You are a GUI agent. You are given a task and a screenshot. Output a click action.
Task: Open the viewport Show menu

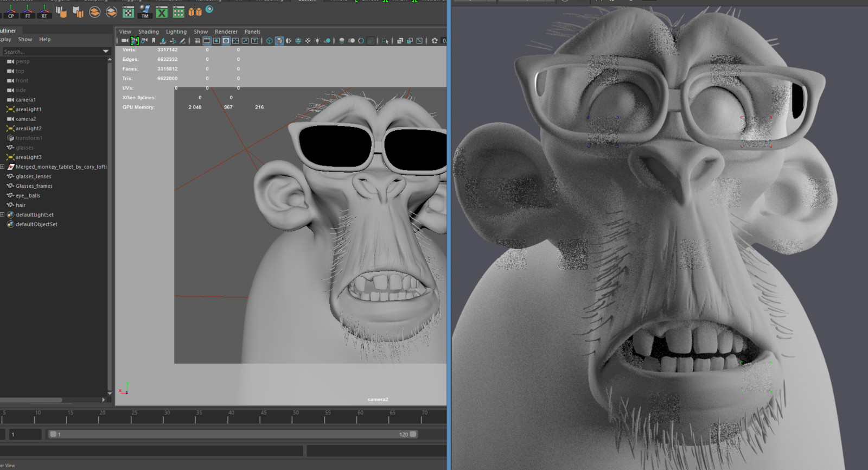201,31
